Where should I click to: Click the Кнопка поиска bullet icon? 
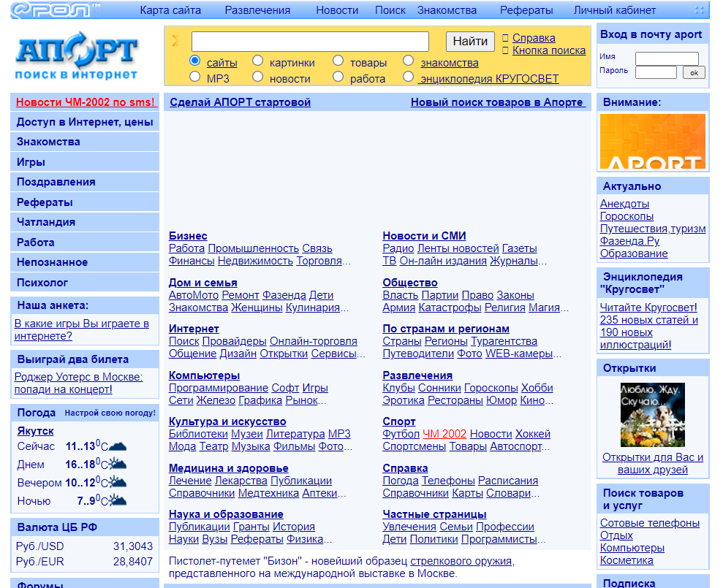pos(505,50)
